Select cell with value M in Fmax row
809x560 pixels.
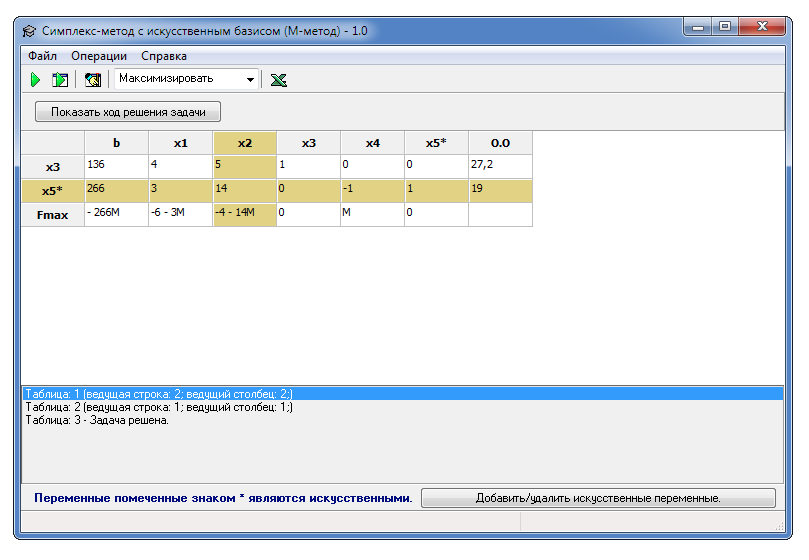point(373,215)
